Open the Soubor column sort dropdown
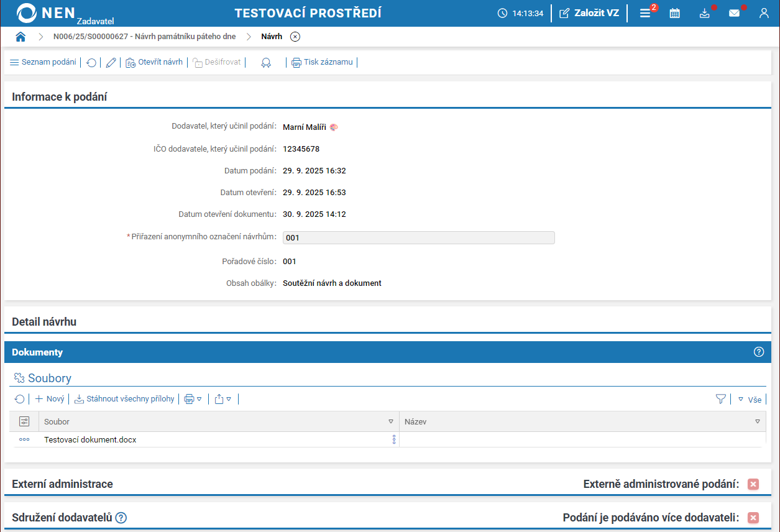Image resolution: width=780 pixels, height=532 pixels. click(391, 421)
